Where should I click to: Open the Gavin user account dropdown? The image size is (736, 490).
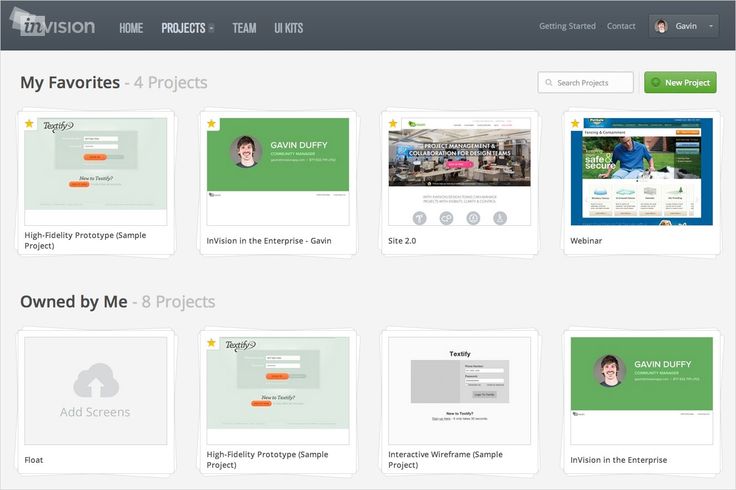point(710,26)
